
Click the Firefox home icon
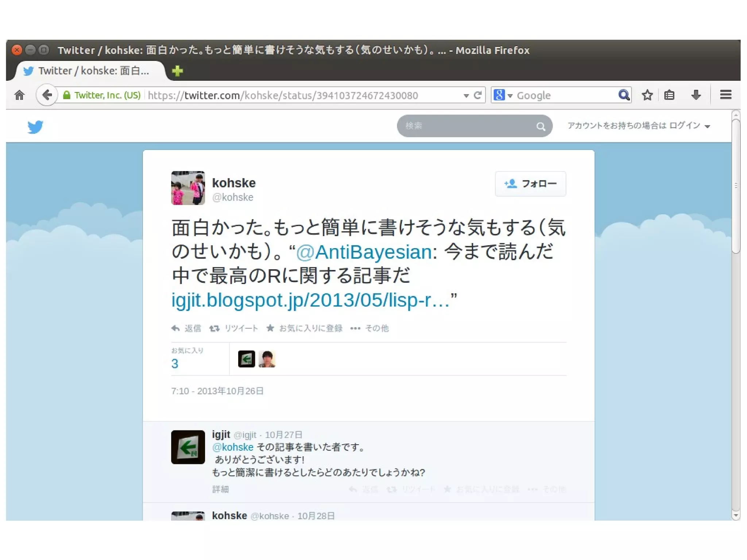click(x=19, y=95)
